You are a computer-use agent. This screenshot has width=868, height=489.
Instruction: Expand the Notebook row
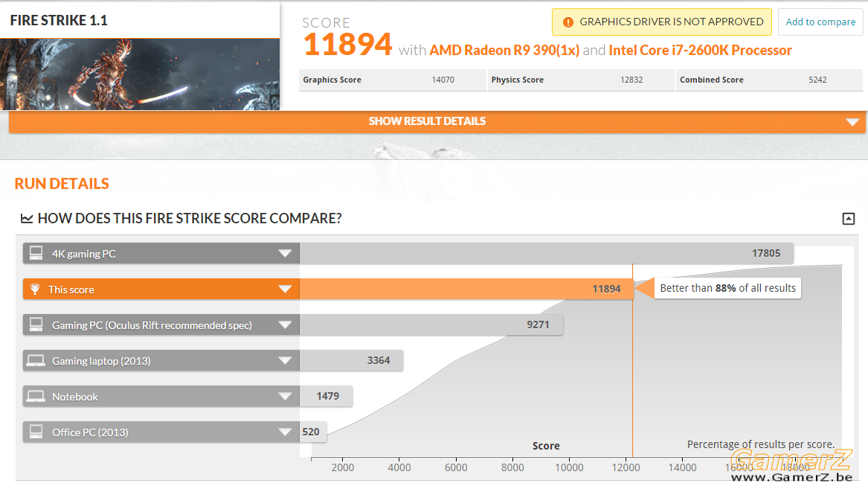pyautogui.click(x=285, y=397)
